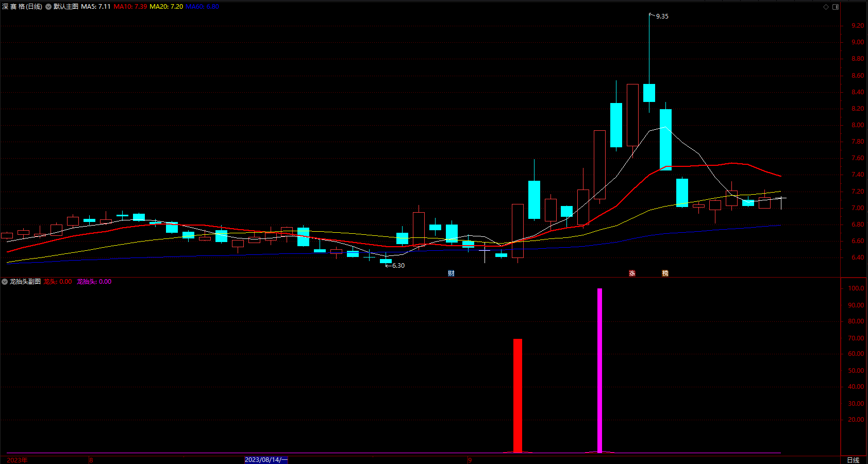Screen dimensions: 868x464
Task: Click the 榜 ranking event marker
Action: tap(665, 273)
